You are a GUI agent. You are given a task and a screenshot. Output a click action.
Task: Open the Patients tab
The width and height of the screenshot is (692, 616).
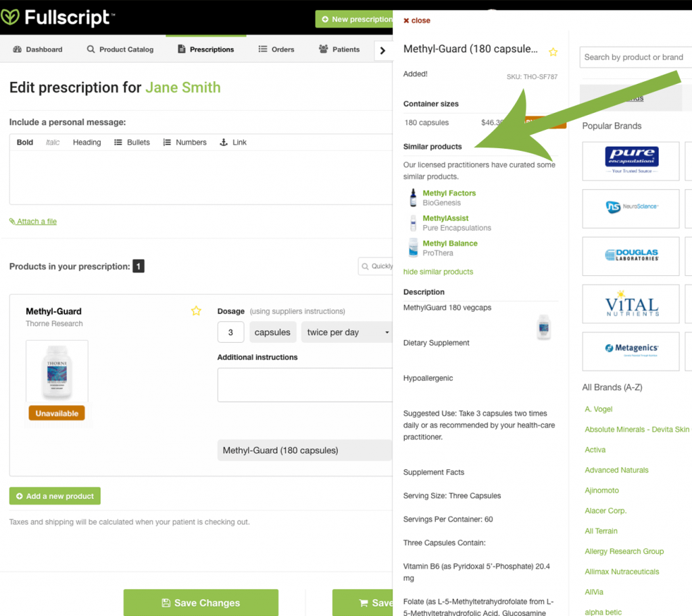[339, 49]
